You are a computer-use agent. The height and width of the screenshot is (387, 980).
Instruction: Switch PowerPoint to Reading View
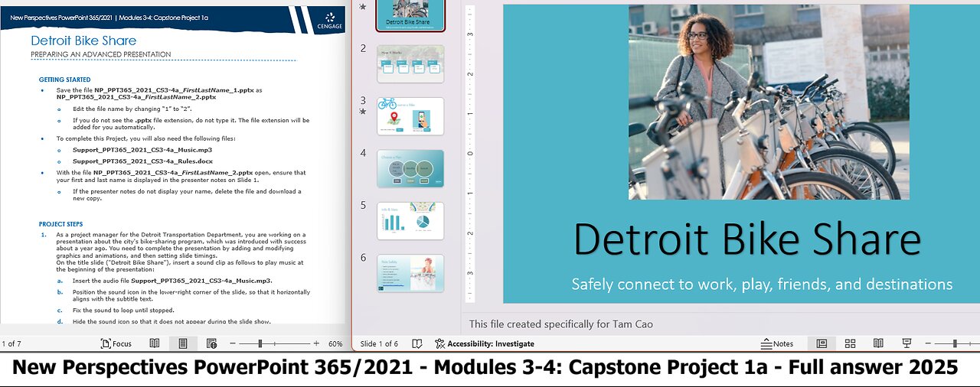[878, 344]
